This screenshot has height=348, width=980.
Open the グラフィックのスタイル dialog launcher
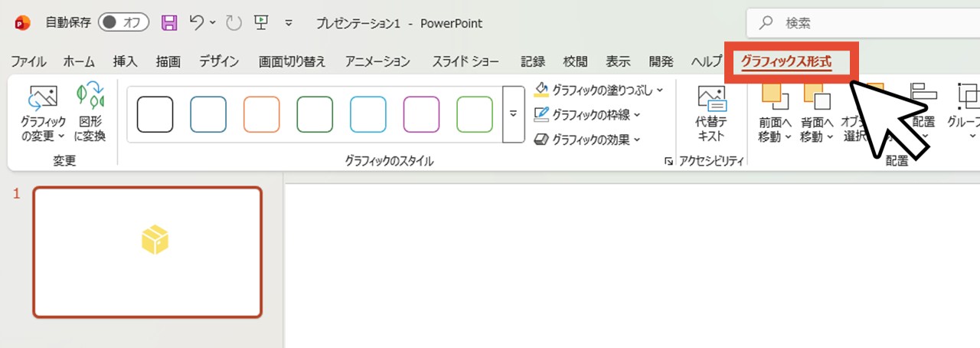668,161
